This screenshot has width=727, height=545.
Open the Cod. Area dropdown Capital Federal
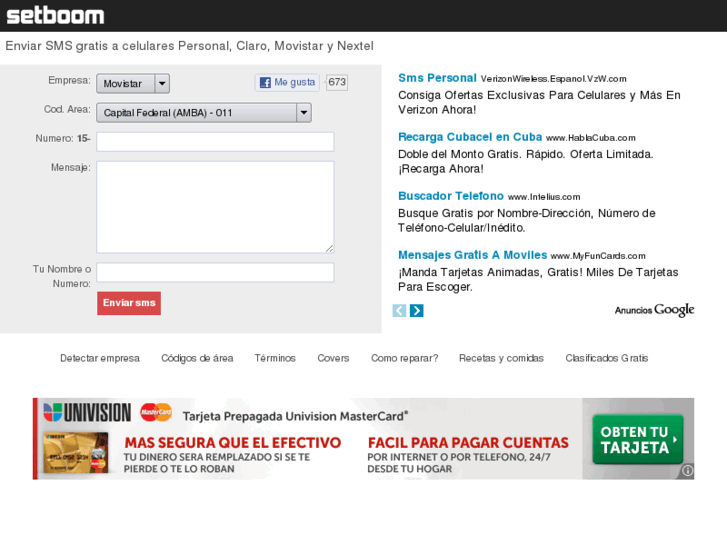pos(204,113)
